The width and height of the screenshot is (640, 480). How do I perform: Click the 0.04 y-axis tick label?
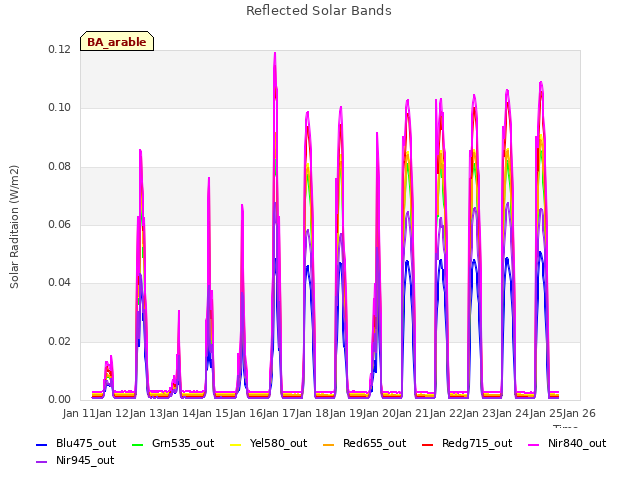pyautogui.click(x=59, y=283)
